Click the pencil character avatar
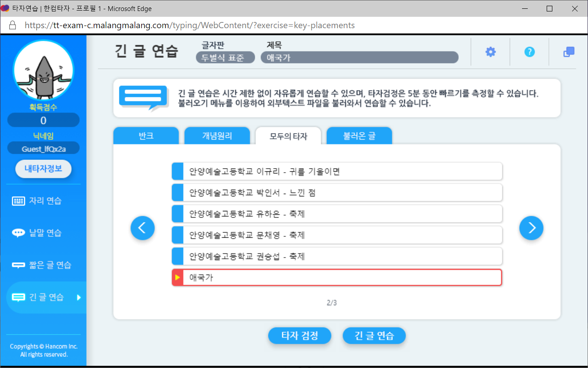The image size is (588, 368). [43, 70]
